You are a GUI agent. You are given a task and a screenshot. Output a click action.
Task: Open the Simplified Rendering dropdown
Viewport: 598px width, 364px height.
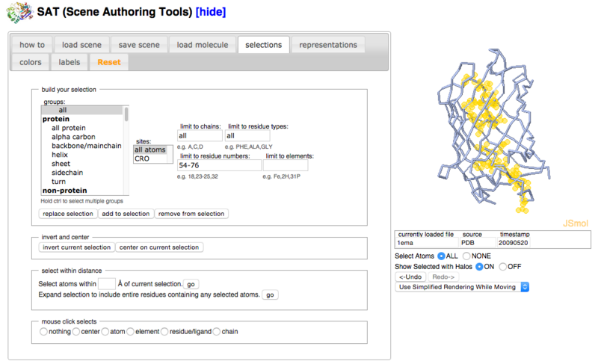click(x=463, y=287)
